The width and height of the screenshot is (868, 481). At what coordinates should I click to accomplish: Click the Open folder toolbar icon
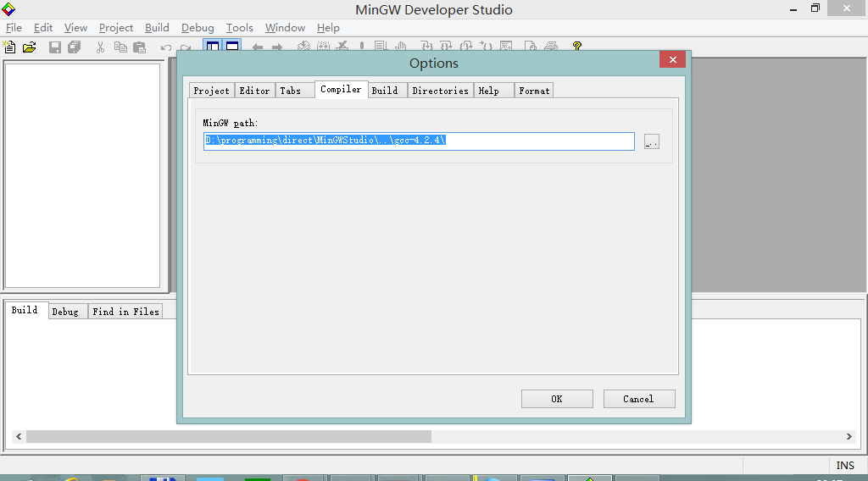(x=30, y=47)
